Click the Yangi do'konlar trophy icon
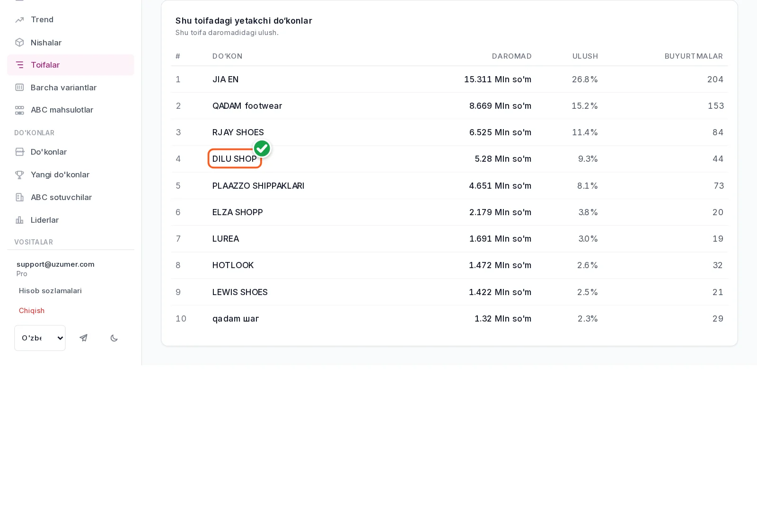This screenshot has width=757, height=532. click(19, 174)
